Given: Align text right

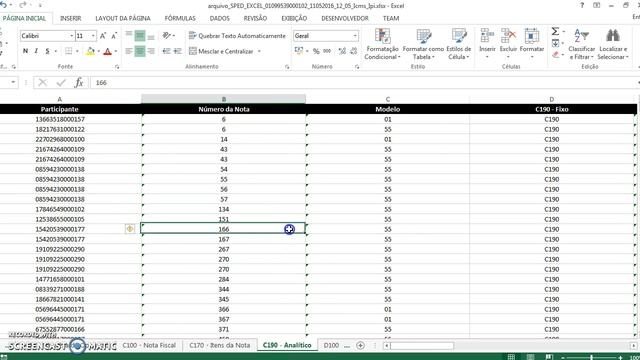Looking at the screenshot, I should 151,51.
